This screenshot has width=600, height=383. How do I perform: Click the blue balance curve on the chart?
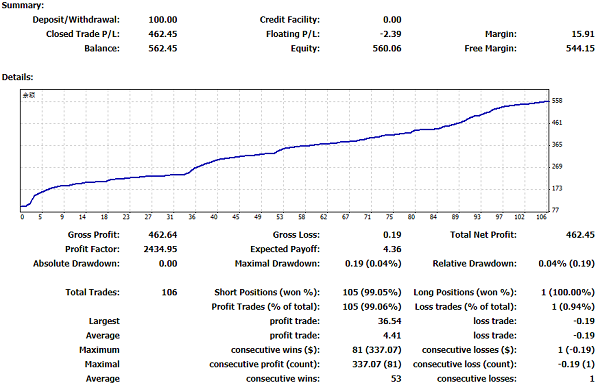[x=285, y=148]
